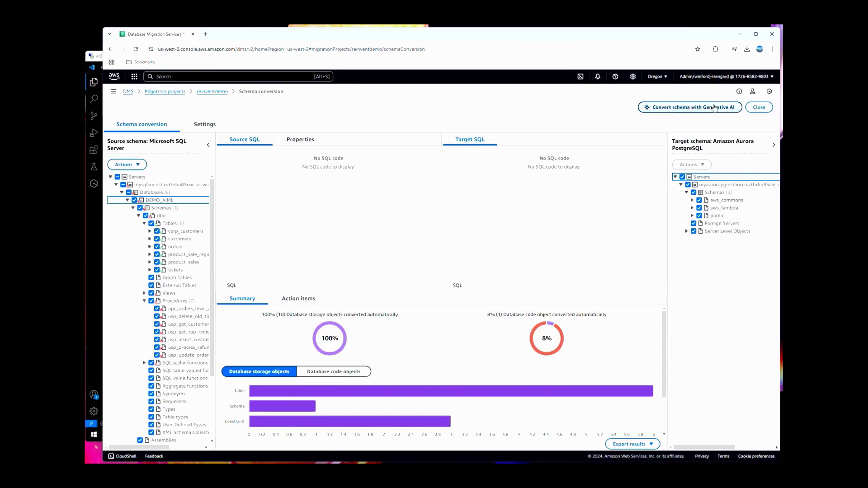Toggle the Synonyms checkbox in source tree
868x488 pixels.
click(151, 394)
